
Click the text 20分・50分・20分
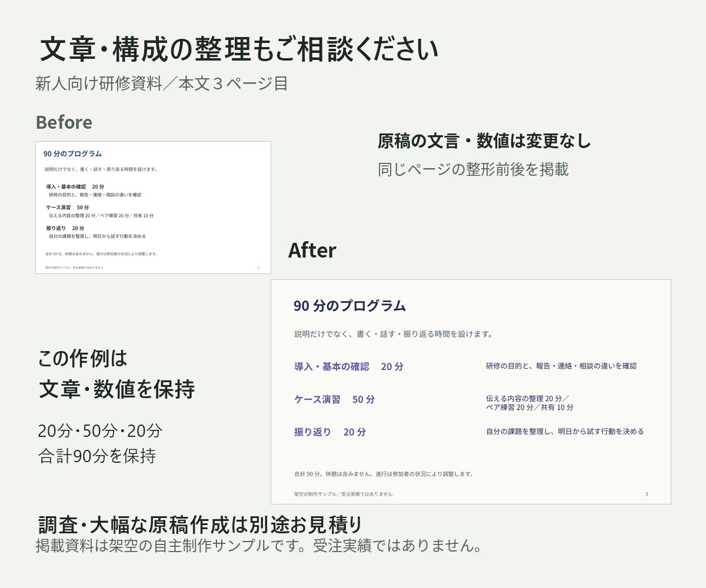click(x=100, y=431)
